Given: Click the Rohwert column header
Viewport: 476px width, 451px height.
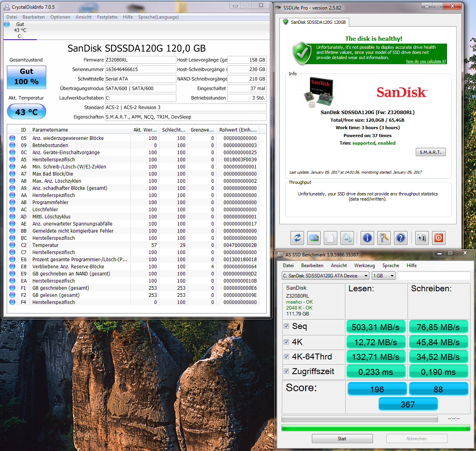Looking at the screenshot, I should click(x=238, y=130).
